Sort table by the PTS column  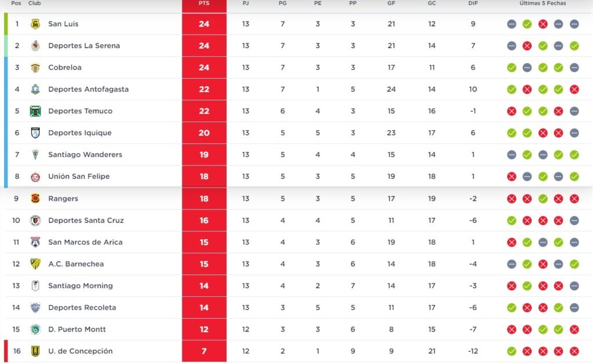(x=204, y=3)
